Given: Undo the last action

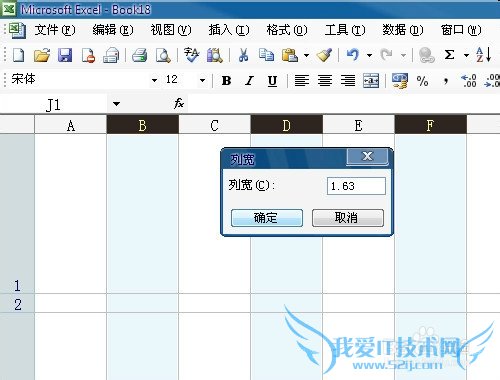Looking at the screenshot, I should [x=353, y=55].
